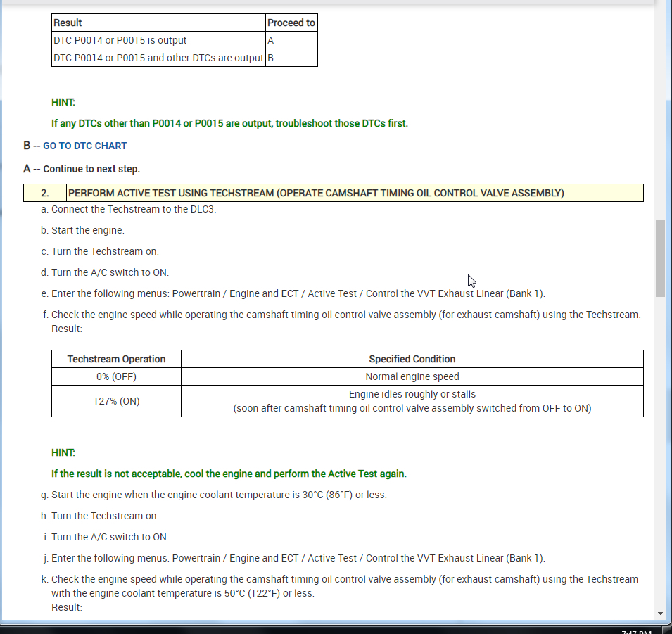Click the 'Normal engine speed' cell

click(x=412, y=376)
